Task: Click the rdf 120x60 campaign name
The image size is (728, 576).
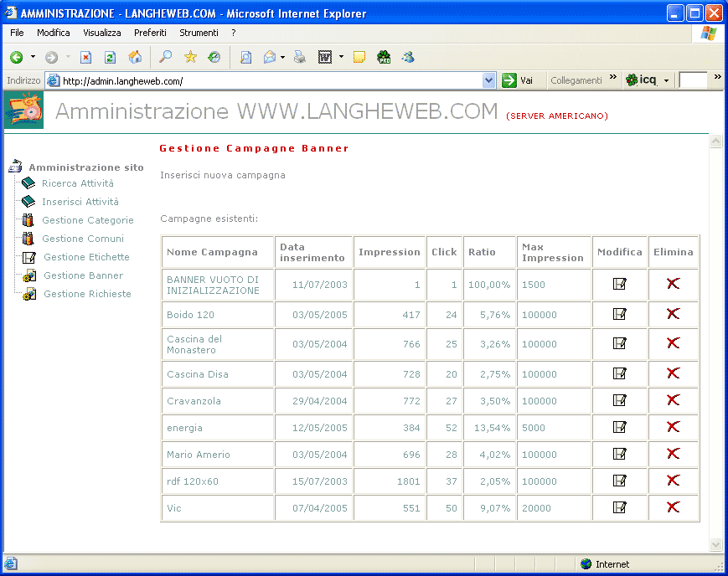Action: tap(192, 481)
